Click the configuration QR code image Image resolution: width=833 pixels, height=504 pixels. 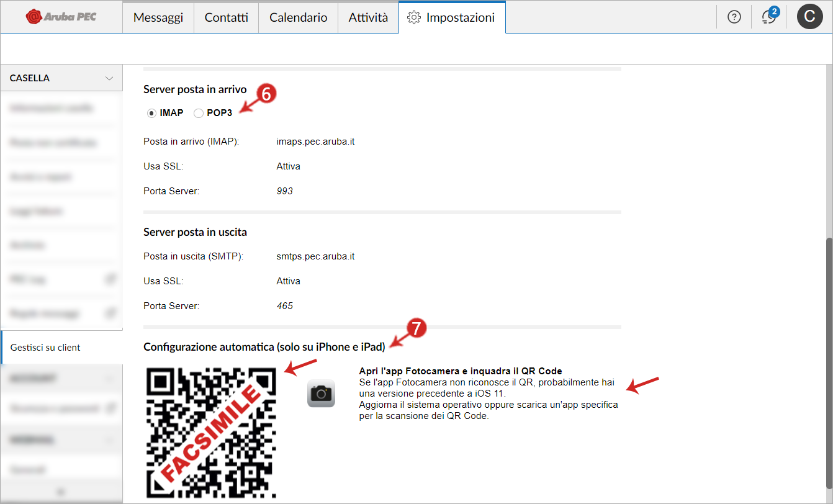click(x=211, y=433)
